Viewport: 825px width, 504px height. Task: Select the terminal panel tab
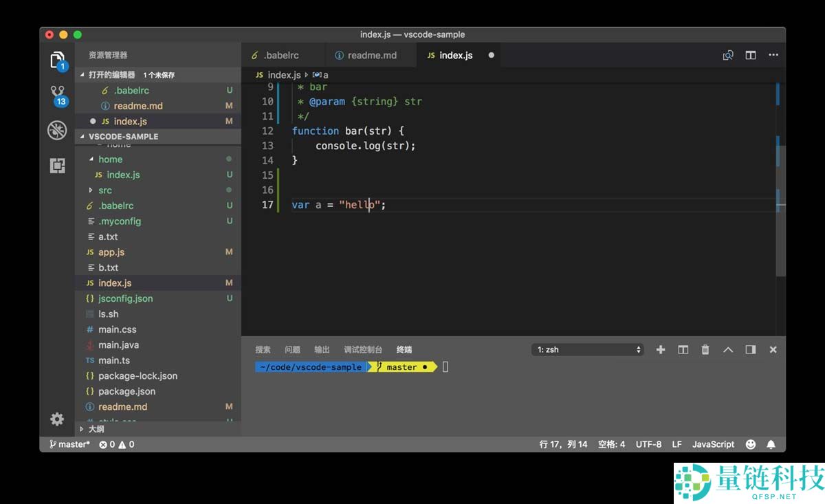click(x=404, y=349)
